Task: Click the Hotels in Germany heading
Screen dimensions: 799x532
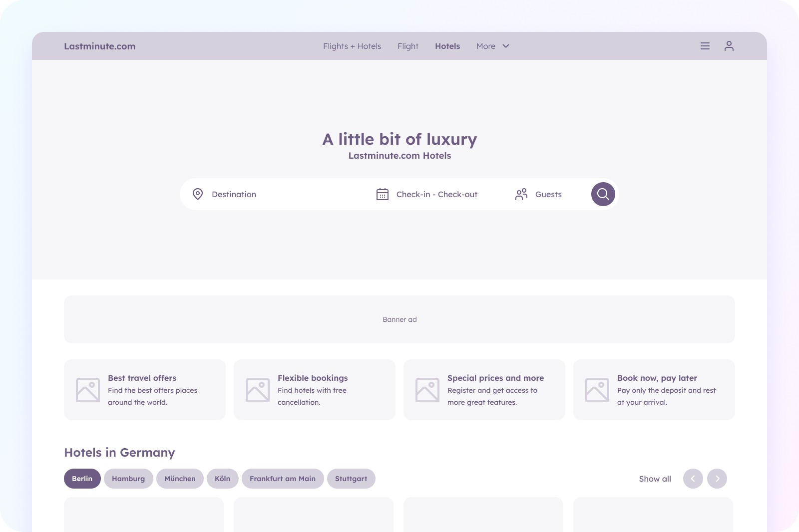Action: tap(120, 453)
